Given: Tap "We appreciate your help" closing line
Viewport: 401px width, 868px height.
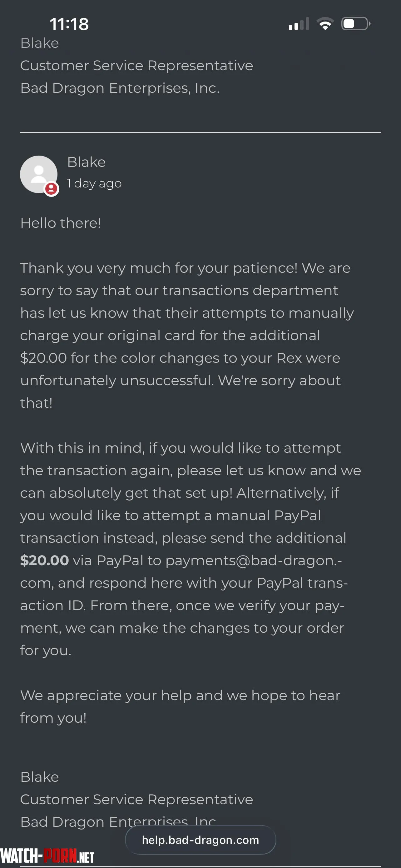Looking at the screenshot, I should (180, 706).
